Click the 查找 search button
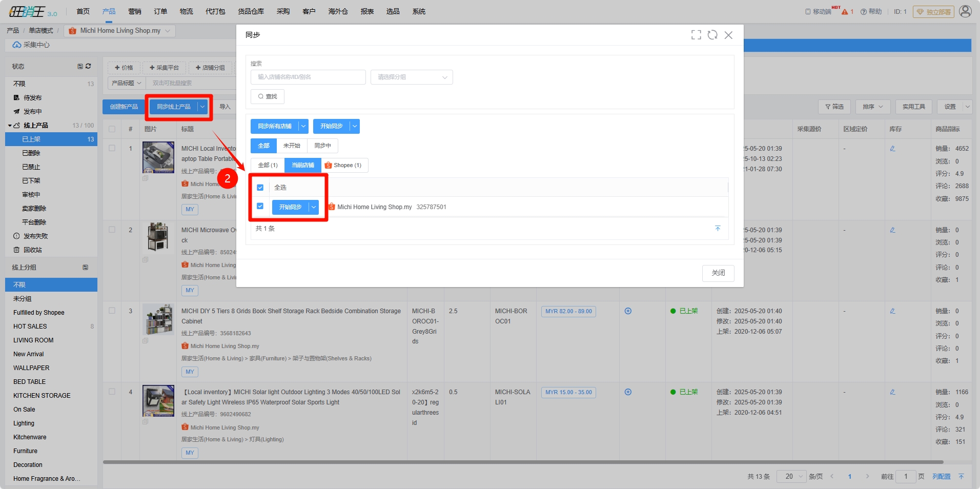Screen dimensions: 980x489 coord(268,96)
